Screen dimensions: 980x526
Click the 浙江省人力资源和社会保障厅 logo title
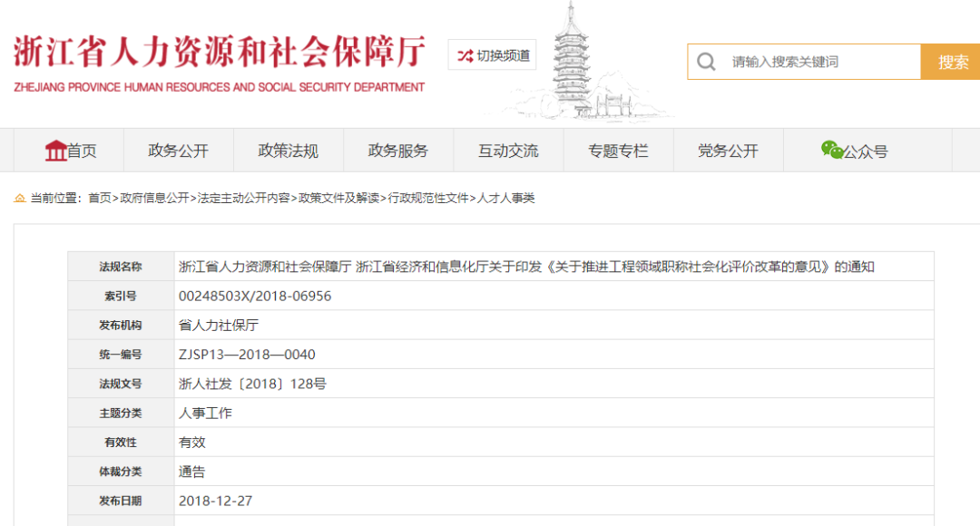pyautogui.click(x=220, y=52)
